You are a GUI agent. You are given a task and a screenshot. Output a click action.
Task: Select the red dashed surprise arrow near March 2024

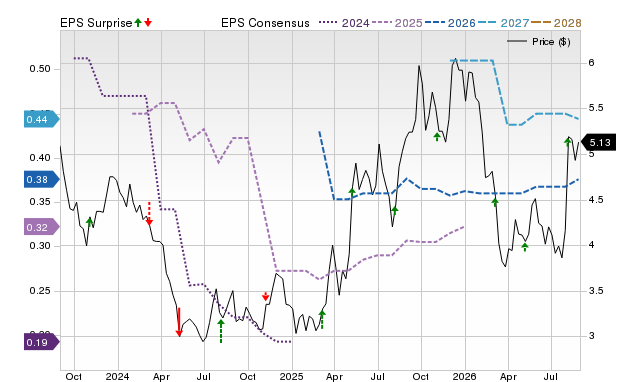(149, 213)
